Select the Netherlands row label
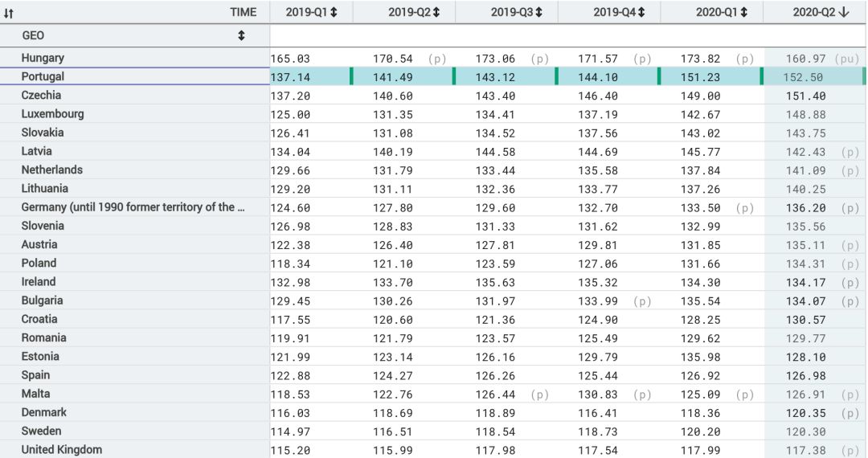This screenshot has width=868, height=458. (52, 170)
